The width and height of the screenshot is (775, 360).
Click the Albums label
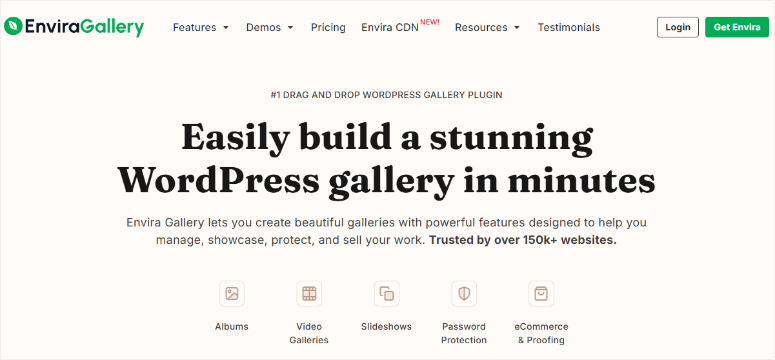click(x=232, y=326)
